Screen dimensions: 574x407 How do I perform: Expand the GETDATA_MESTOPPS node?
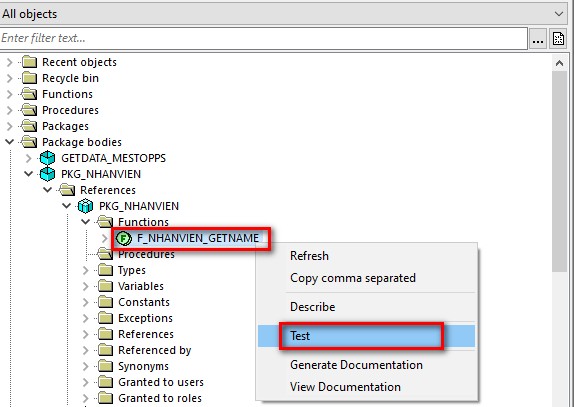click(x=29, y=158)
